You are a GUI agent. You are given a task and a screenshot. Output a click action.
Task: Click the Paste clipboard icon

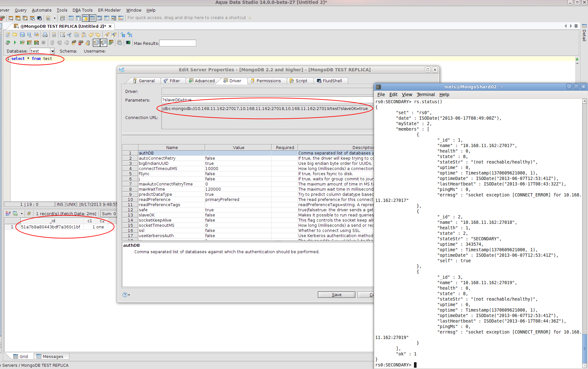tap(84, 35)
